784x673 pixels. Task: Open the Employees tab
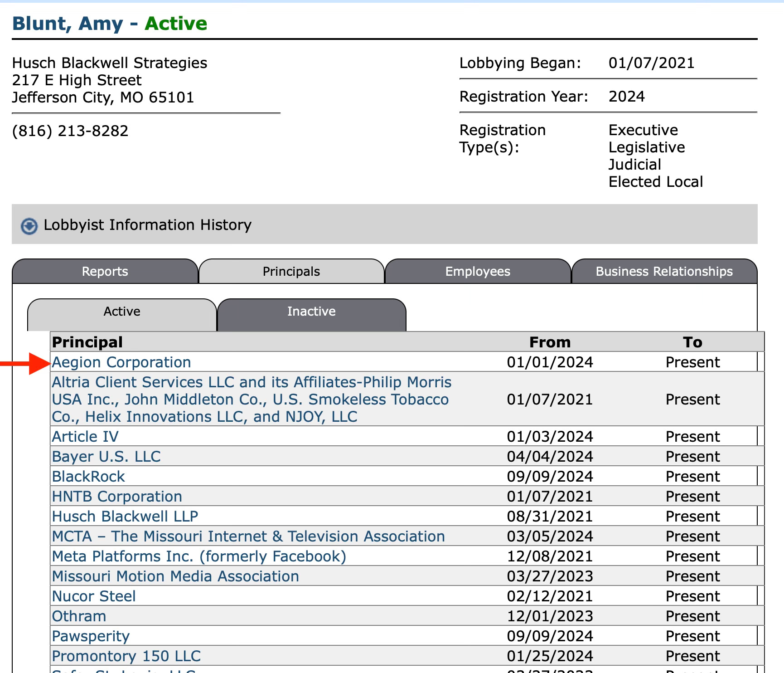click(x=478, y=272)
